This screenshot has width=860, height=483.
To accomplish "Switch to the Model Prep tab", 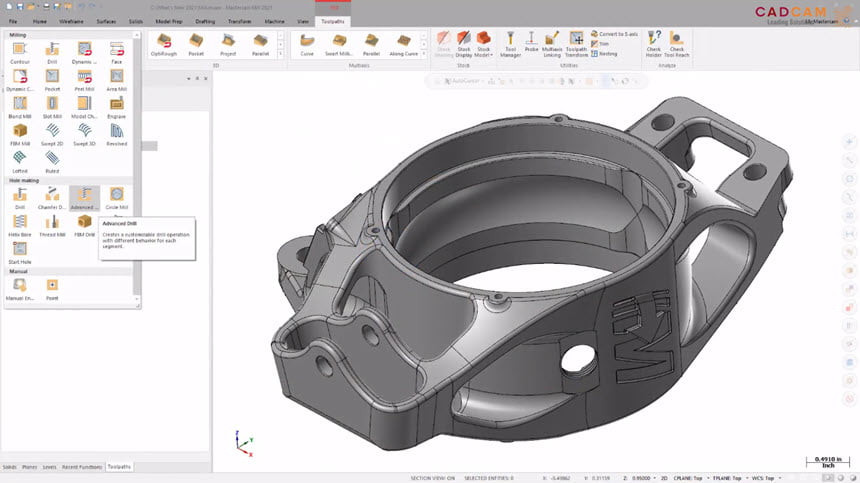I will point(168,21).
